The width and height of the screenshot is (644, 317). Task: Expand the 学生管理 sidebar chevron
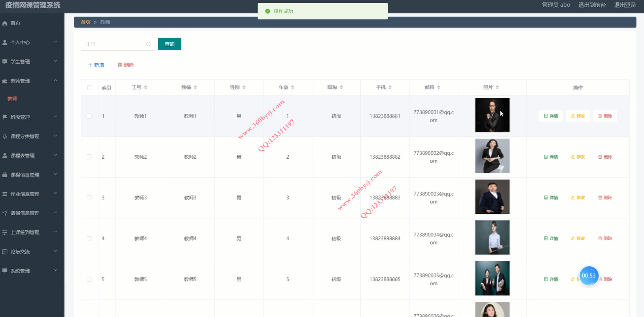click(x=55, y=61)
